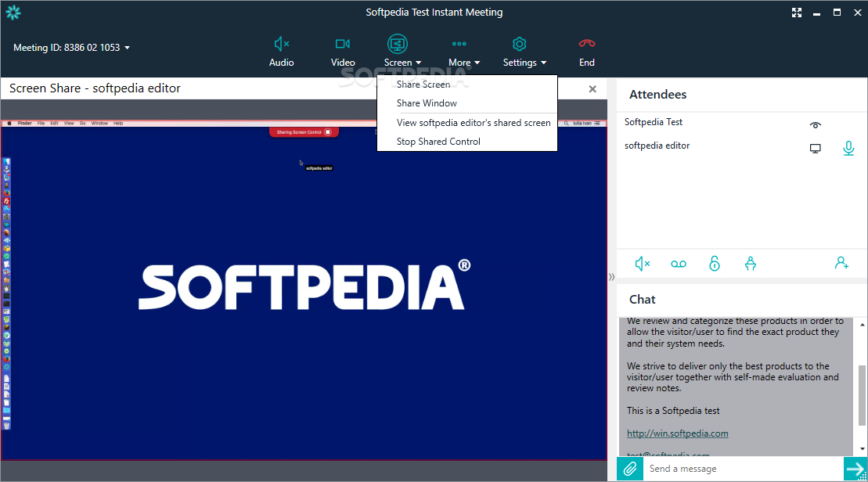
Task: Expand the Meeting ID dropdown
Action: click(128, 48)
